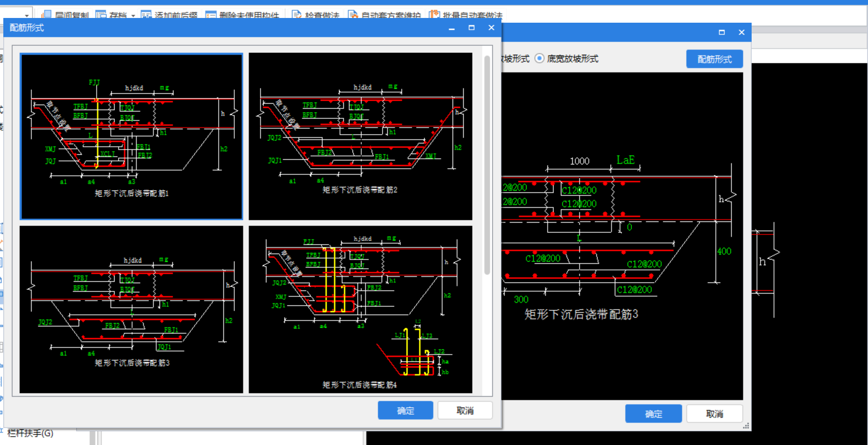Open the 存档 dropdown arrow
Image resolution: width=868 pixels, height=445 pixels.
[x=133, y=16]
